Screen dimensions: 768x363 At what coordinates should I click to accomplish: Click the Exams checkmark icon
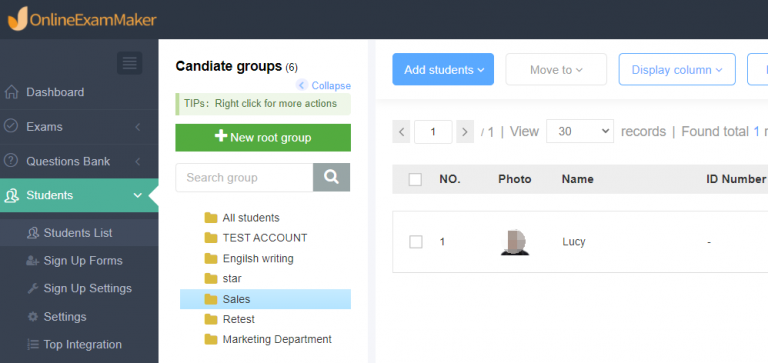pos(11,126)
